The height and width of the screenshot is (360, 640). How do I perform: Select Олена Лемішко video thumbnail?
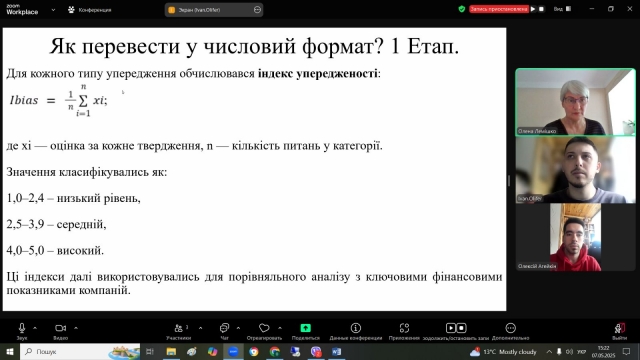(576, 102)
